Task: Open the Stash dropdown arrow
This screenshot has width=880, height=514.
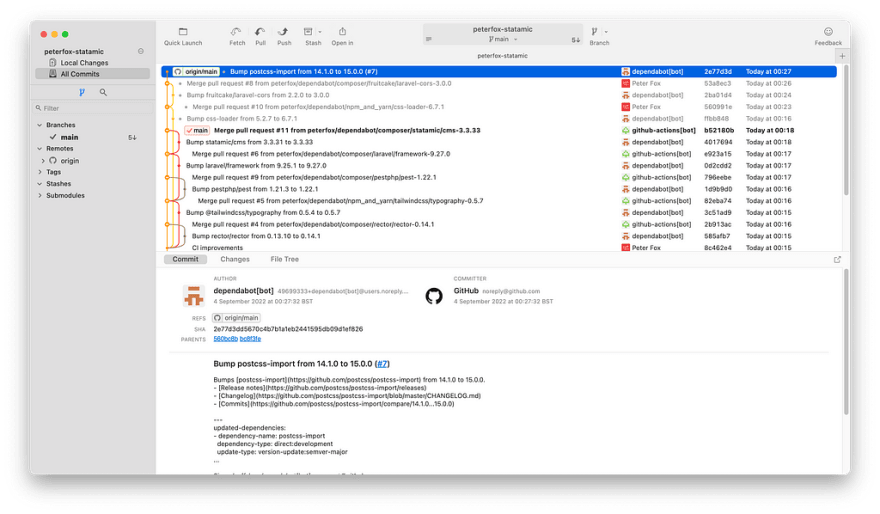Action: pyautogui.click(x=320, y=32)
